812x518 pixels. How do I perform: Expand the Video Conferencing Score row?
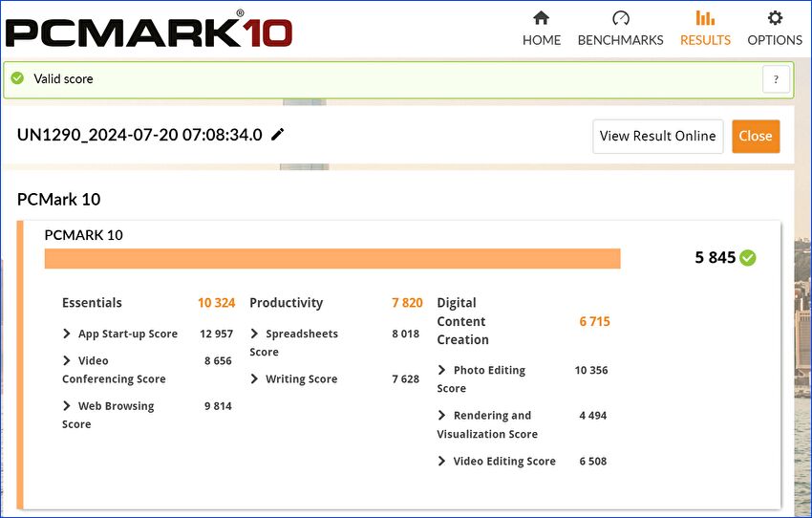[67, 360]
